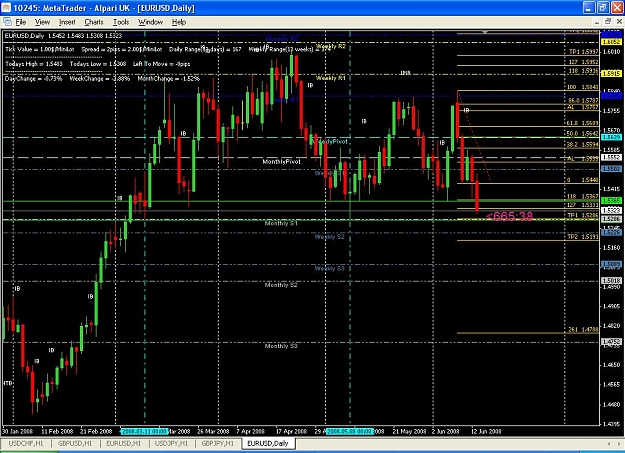Click the Weekly S2 pivot label
The width and height of the screenshot is (625, 453).
[x=329, y=237]
